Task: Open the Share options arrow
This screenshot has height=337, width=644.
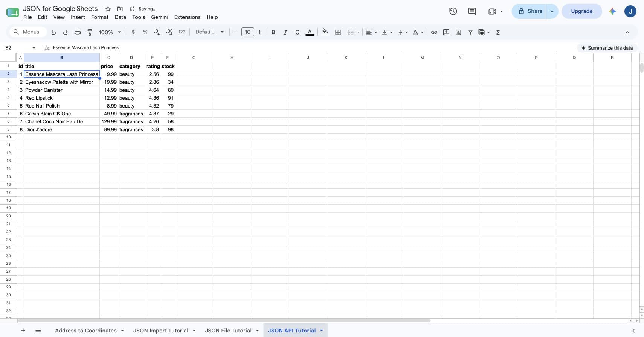Action: click(552, 11)
